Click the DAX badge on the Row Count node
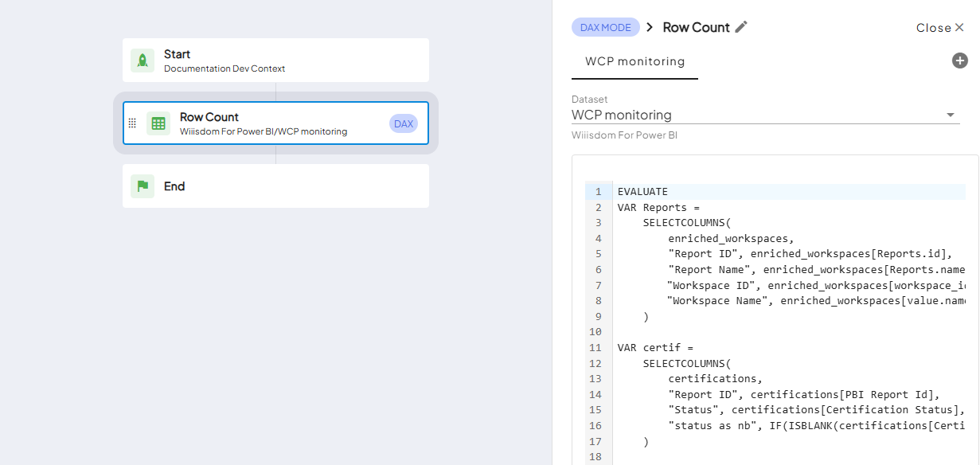The image size is (980, 465). pyautogui.click(x=404, y=123)
